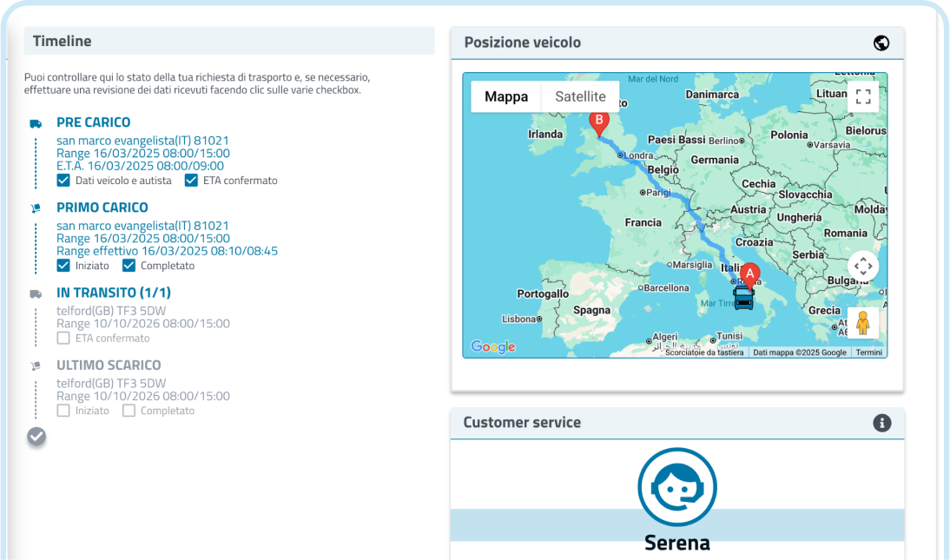
Task: Check Ultimo Scarico Completato checkbox
Action: click(129, 411)
